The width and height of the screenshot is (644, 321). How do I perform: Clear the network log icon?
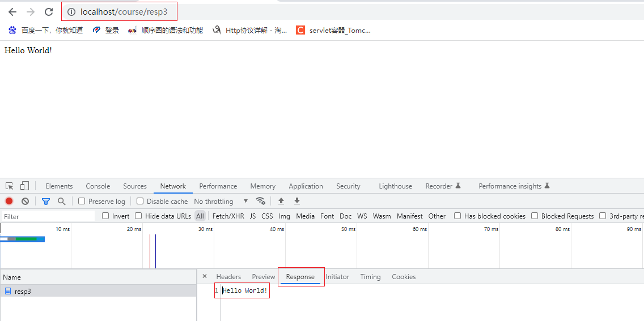click(25, 201)
